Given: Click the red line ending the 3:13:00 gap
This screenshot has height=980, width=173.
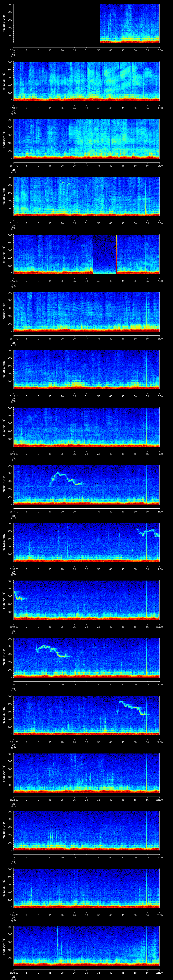Looking at the screenshot, I should (x=116, y=254).
